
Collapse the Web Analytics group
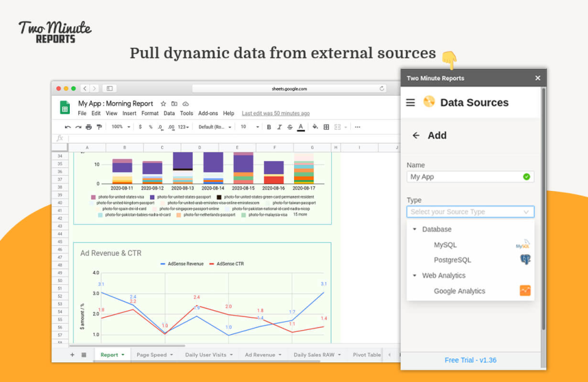[415, 275]
